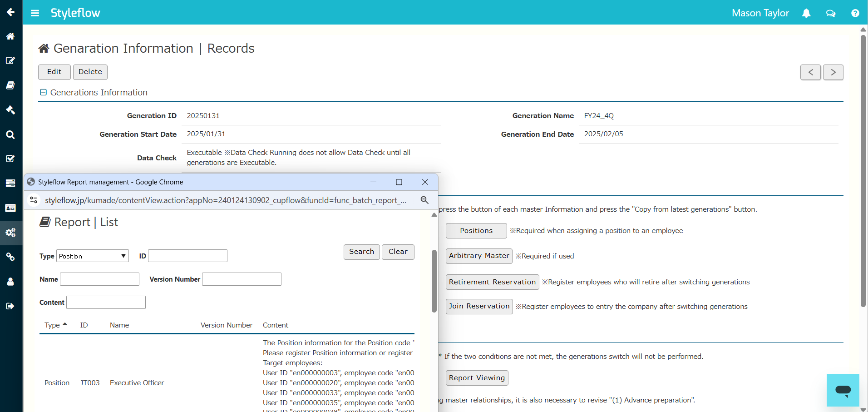Click the sidebar back arrow icon
This screenshot has width=868, height=412.
click(10, 12)
